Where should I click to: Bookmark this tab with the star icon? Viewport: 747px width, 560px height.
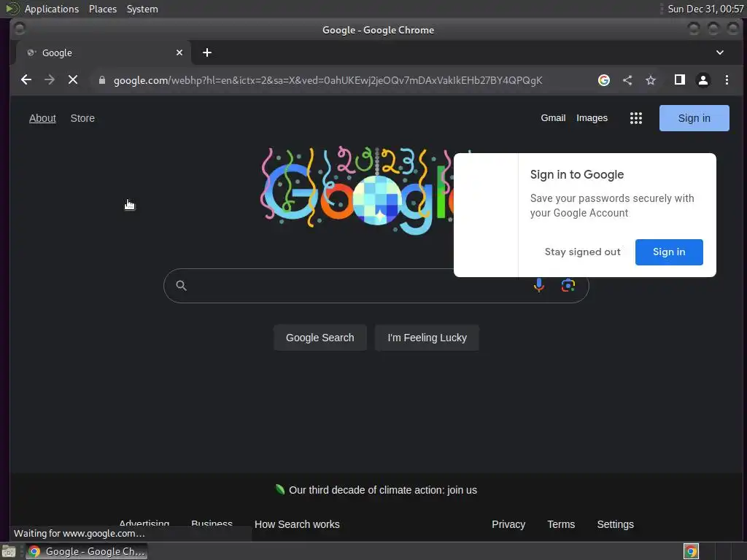click(x=651, y=80)
